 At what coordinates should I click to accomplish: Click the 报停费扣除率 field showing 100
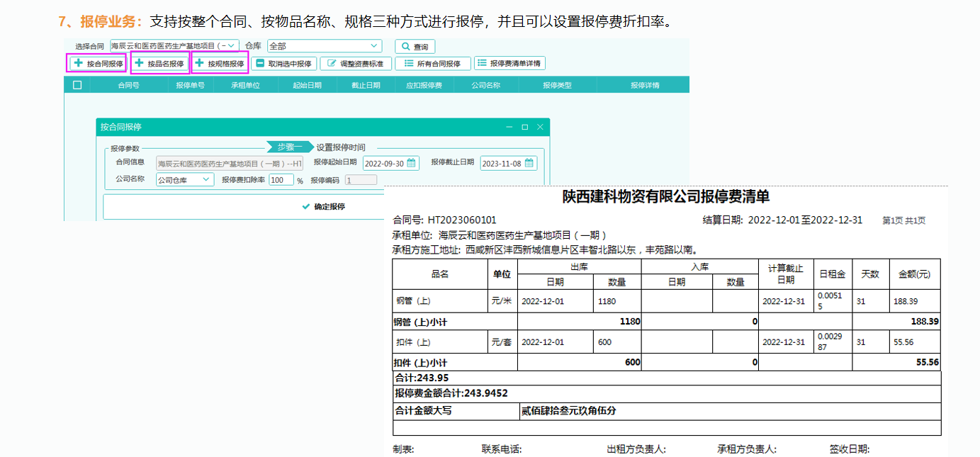click(x=281, y=180)
